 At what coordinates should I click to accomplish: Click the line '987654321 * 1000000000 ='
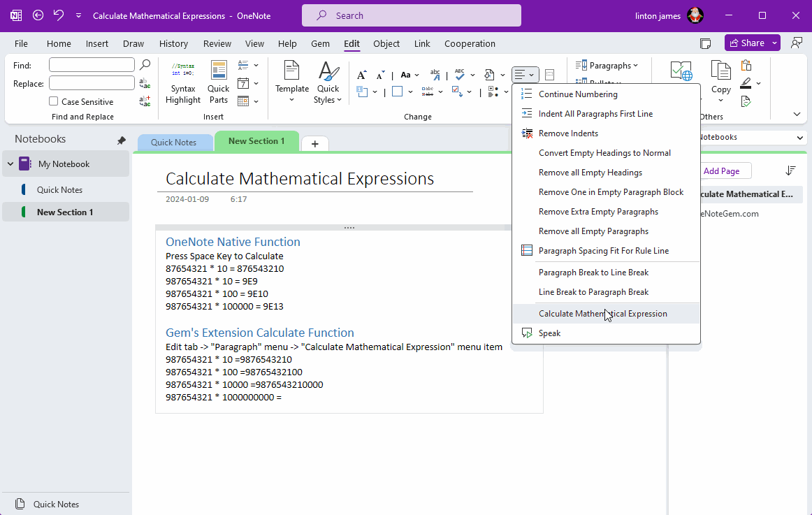tap(224, 398)
